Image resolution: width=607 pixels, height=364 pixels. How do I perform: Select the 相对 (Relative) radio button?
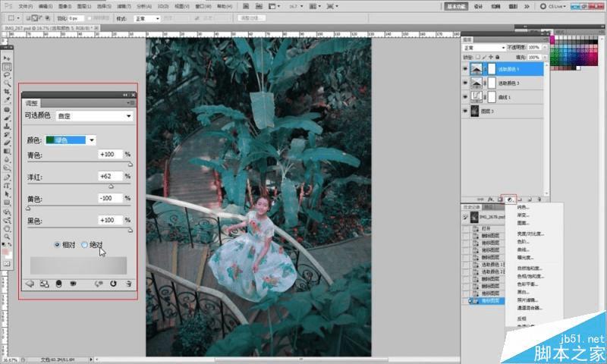click(x=58, y=245)
